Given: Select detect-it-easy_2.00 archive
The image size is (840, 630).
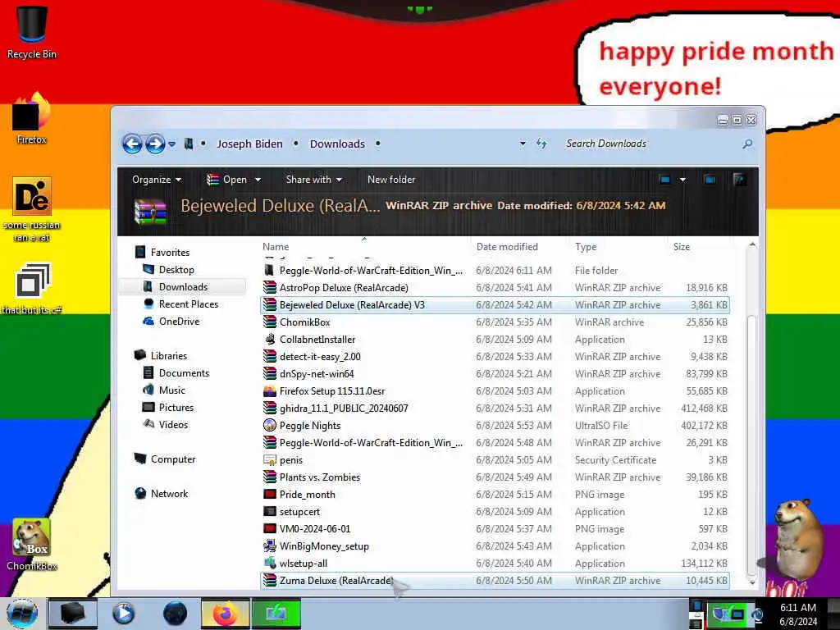Looking at the screenshot, I should (495, 357).
